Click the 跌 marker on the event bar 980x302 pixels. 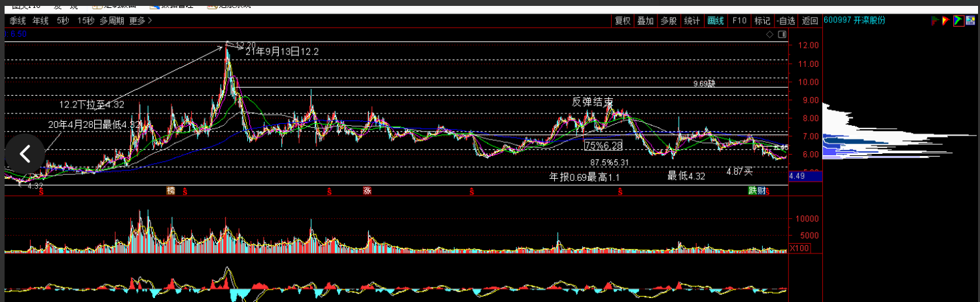click(x=753, y=191)
